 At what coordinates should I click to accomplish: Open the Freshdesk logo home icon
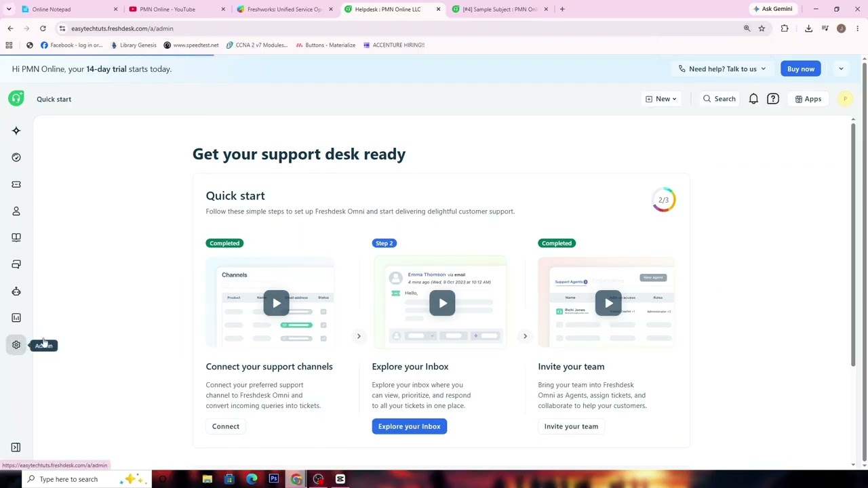click(x=16, y=99)
